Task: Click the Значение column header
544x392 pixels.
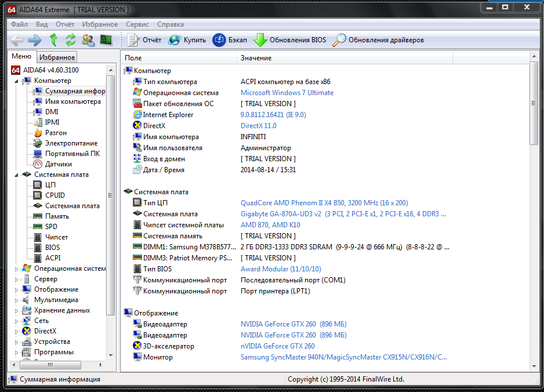Action: (x=345, y=58)
